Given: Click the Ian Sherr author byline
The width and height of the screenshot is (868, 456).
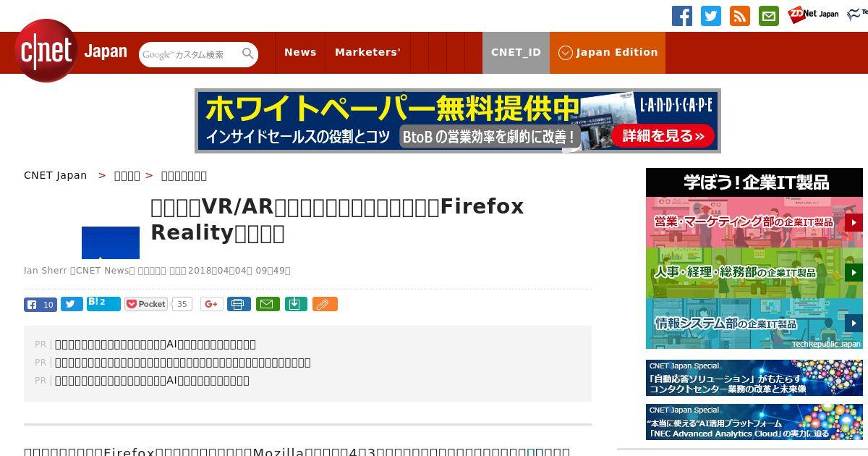Looking at the screenshot, I should (x=45, y=271).
